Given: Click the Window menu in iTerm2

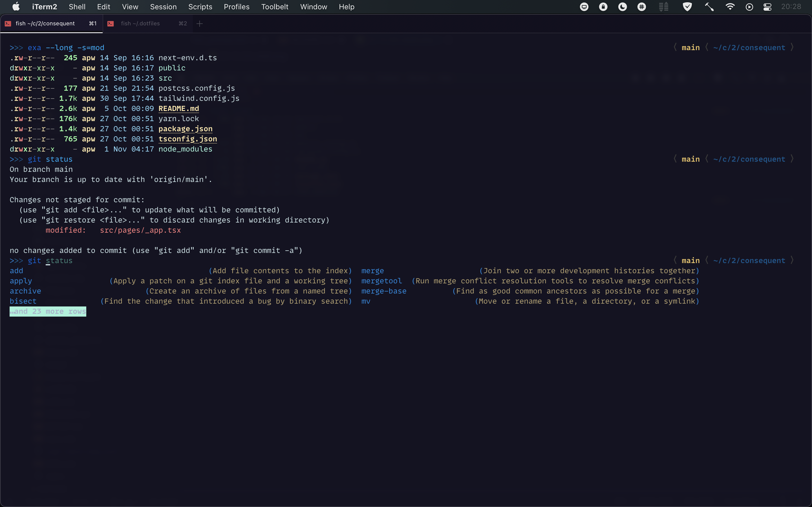Looking at the screenshot, I should (x=313, y=6).
